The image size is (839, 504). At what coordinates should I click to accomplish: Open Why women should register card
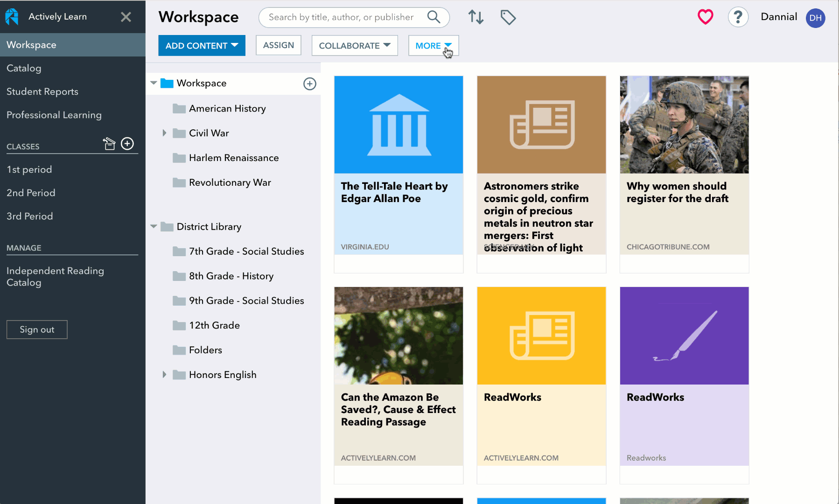click(684, 175)
